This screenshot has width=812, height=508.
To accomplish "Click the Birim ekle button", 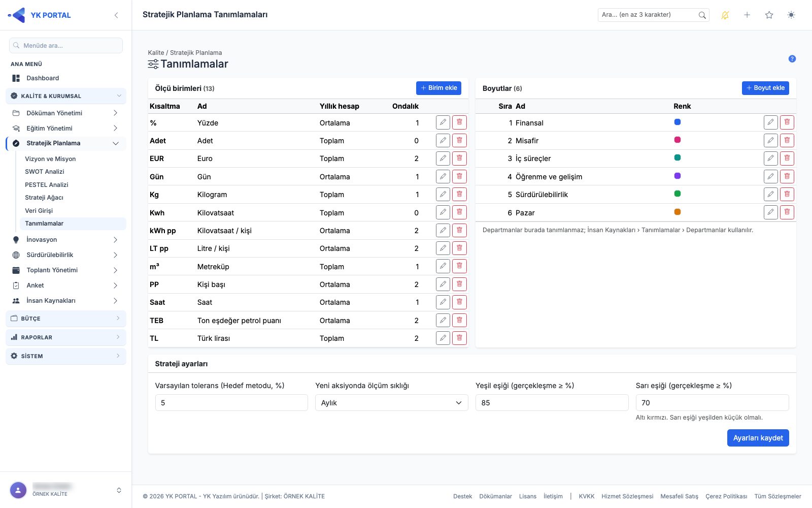I will [438, 88].
